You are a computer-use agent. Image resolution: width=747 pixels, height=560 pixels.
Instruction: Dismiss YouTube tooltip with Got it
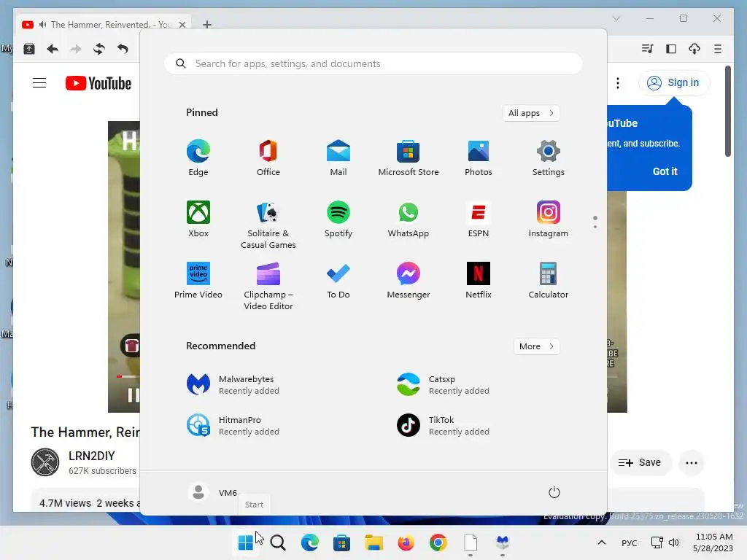[x=665, y=171]
